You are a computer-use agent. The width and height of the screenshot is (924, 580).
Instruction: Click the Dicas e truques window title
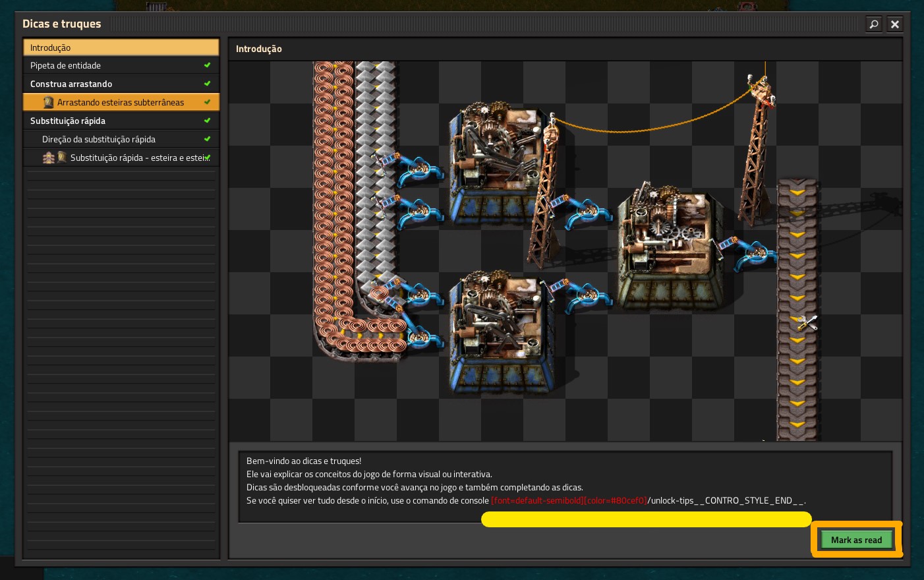[x=62, y=24]
